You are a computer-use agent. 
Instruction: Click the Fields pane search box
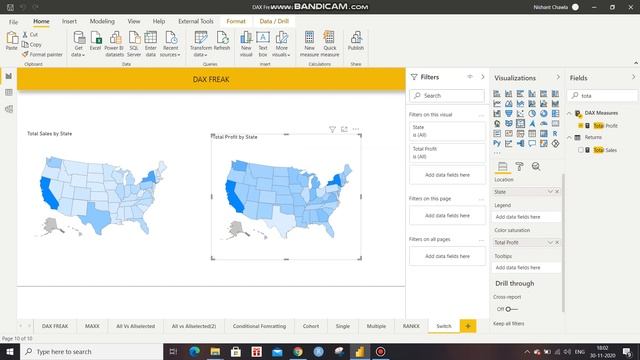602,96
